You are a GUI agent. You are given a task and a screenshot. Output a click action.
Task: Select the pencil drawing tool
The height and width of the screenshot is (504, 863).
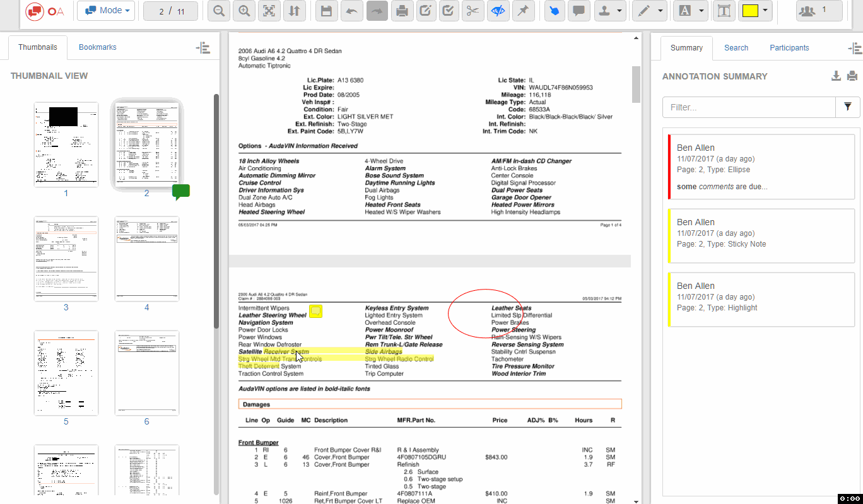tap(643, 11)
